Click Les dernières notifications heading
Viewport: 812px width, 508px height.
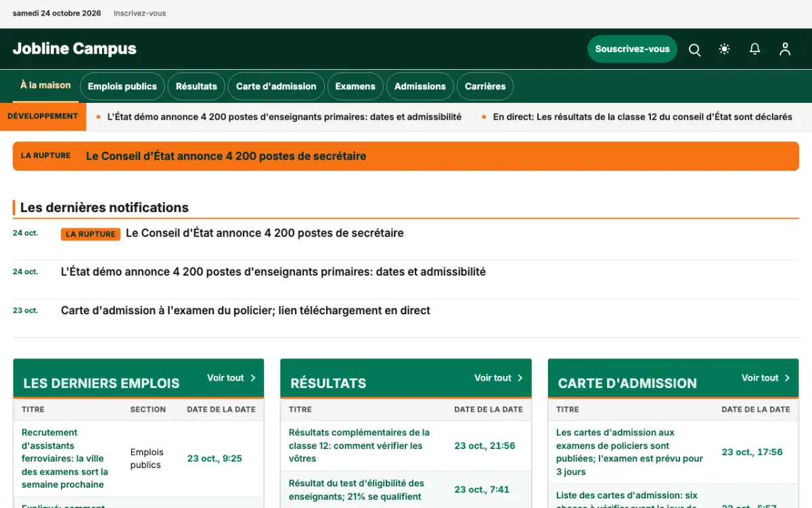[104, 208]
